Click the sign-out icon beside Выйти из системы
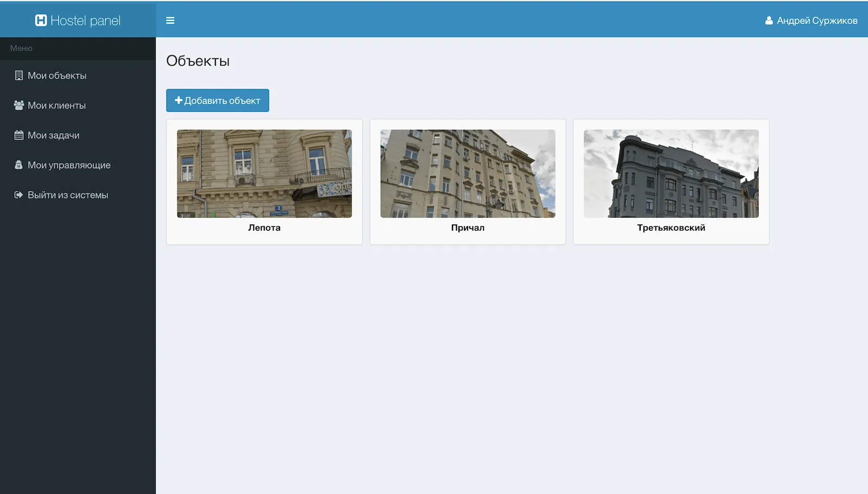Image resolution: width=868 pixels, height=494 pixels. [19, 195]
